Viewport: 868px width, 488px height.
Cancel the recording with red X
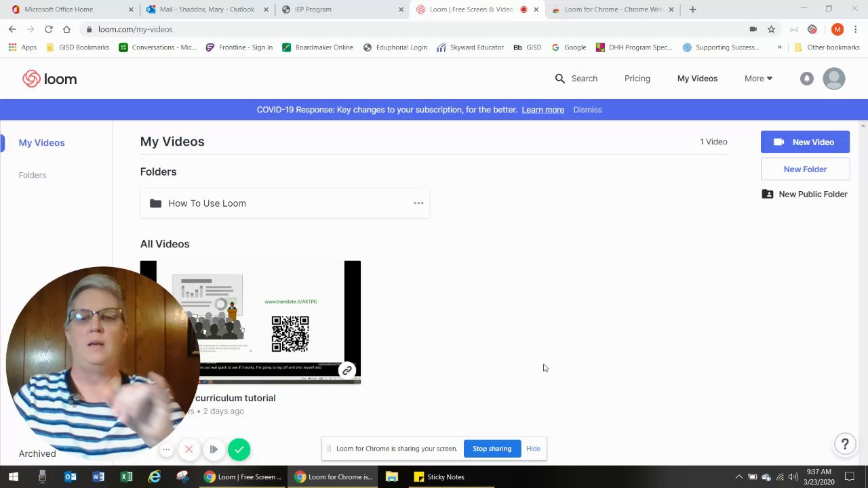point(189,449)
